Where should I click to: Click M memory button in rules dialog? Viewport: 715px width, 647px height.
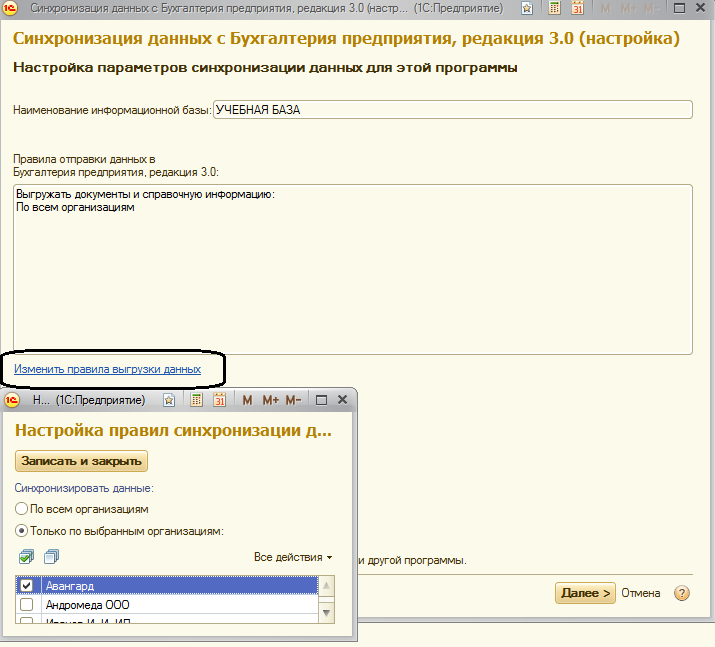[x=247, y=400]
